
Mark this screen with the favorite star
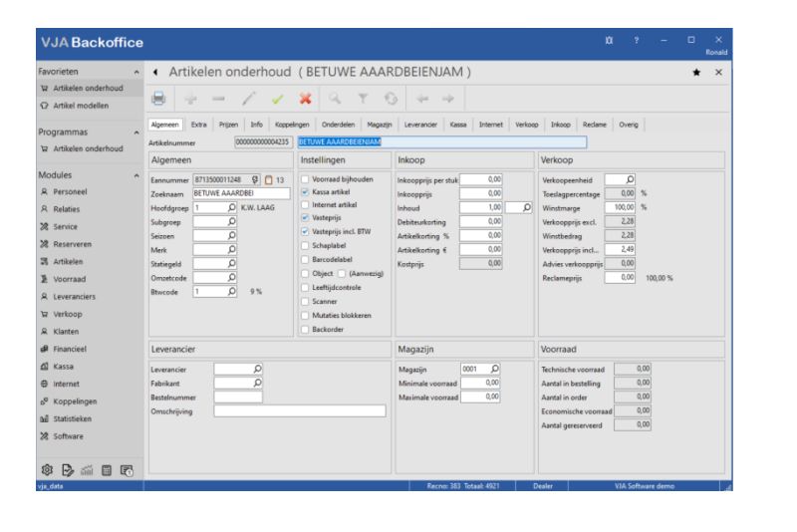[x=696, y=73]
